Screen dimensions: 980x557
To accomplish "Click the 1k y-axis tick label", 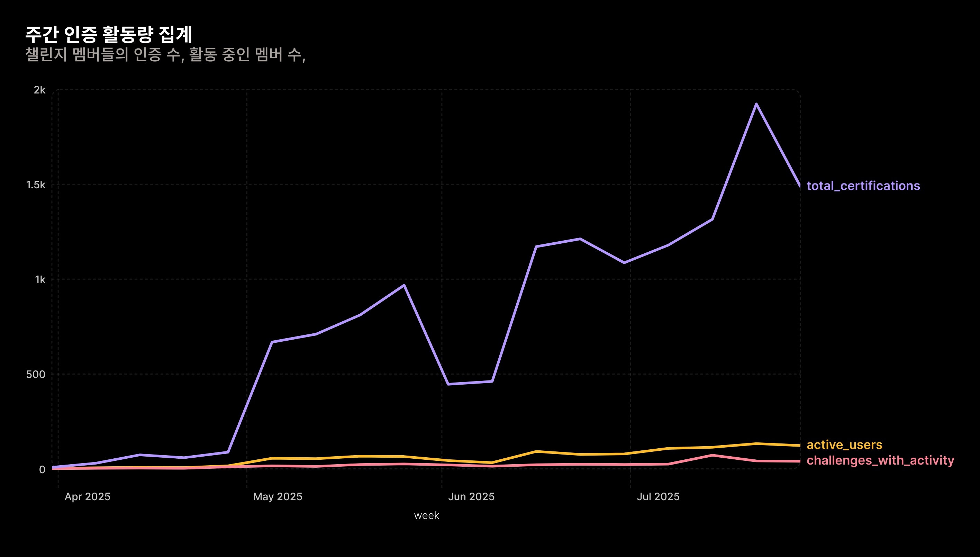I will pos(40,280).
